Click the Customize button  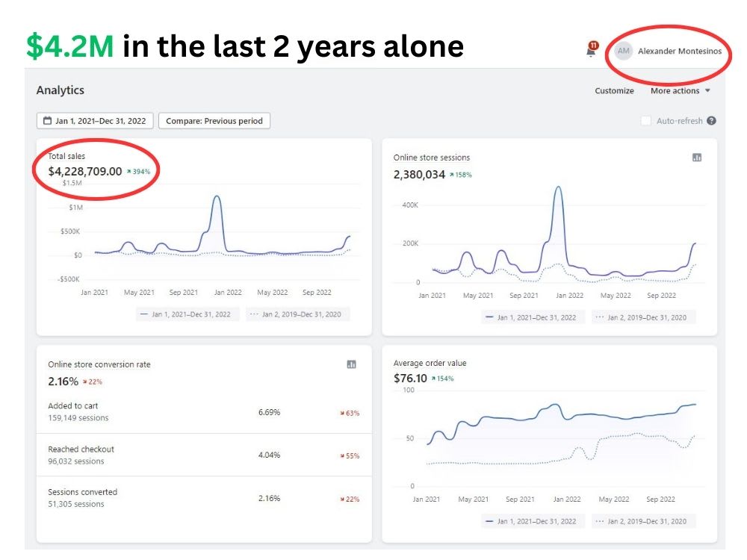(x=614, y=90)
